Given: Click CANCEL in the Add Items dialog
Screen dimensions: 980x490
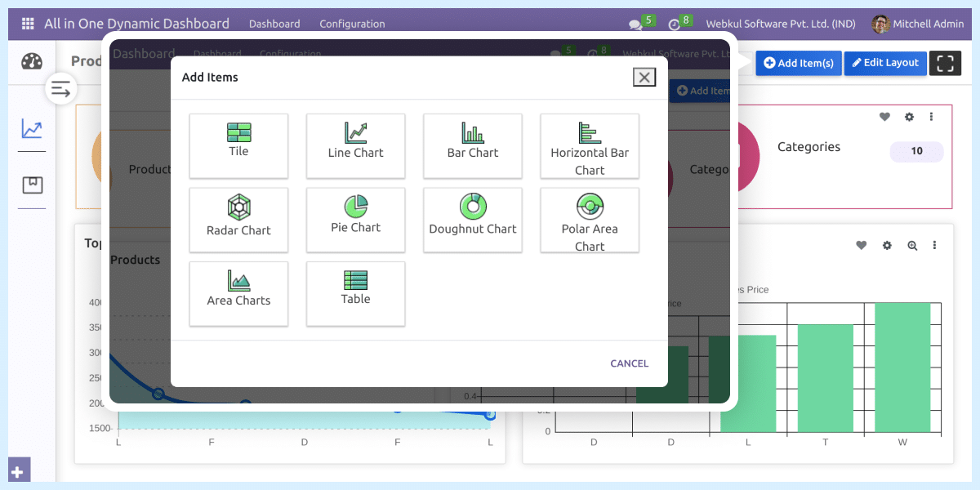Looking at the screenshot, I should [629, 363].
